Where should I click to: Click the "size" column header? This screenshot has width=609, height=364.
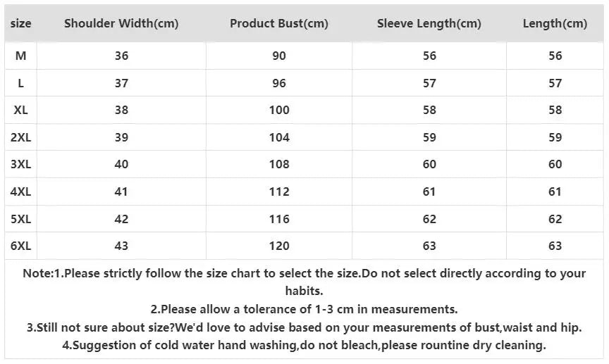[x=21, y=23]
